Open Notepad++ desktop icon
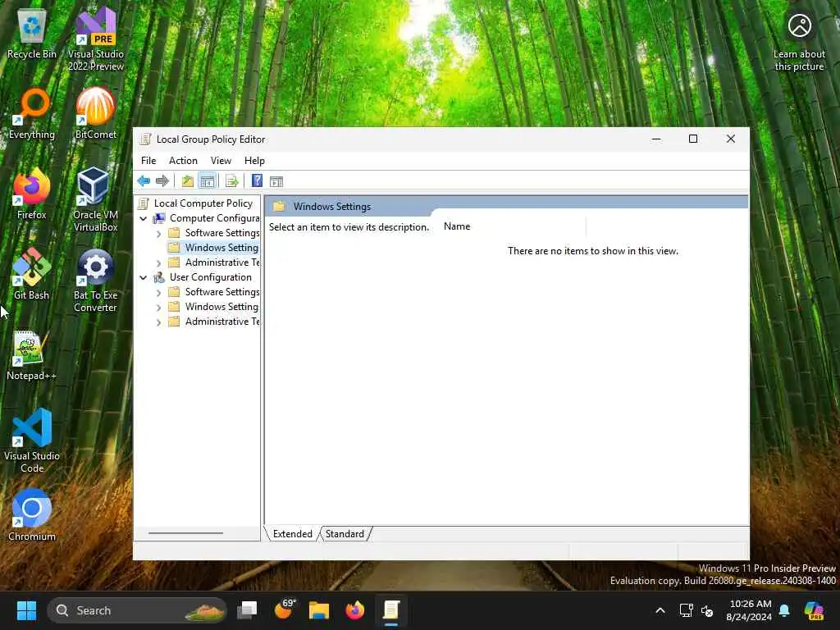The height and width of the screenshot is (630, 840). [32, 356]
